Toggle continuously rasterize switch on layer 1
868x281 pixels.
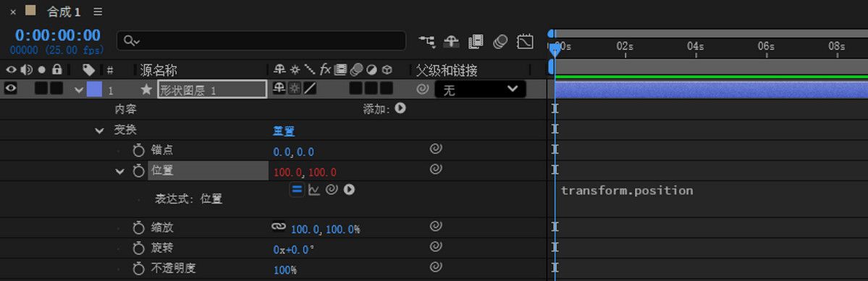click(x=295, y=88)
